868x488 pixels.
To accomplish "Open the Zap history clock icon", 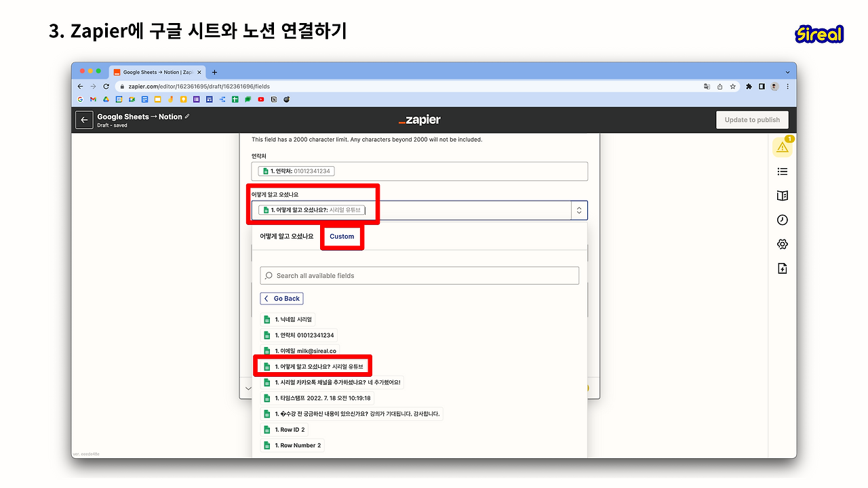I will click(x=783, y=220).
